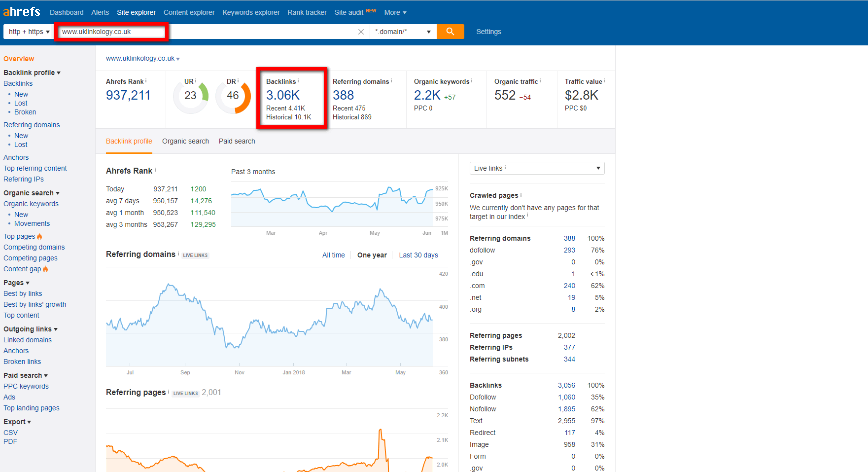Viewport: 868px width, 472px height.
Task: Click info icon next to the DR gauge
Action: click(238, 80)
